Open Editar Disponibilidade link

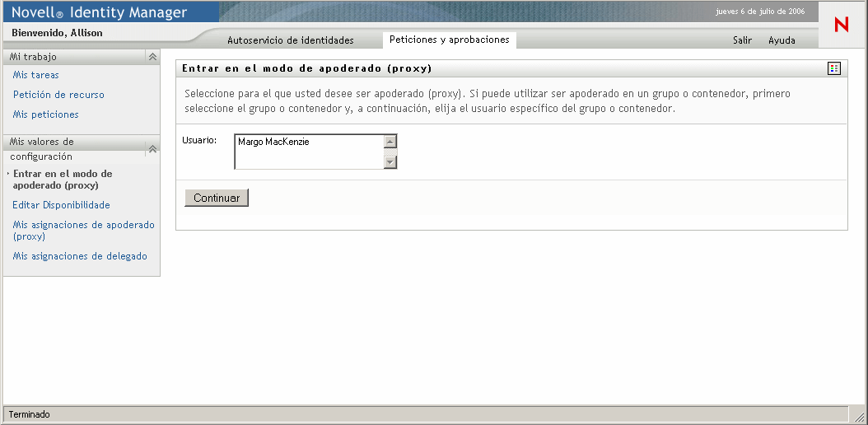click(62, 205)
